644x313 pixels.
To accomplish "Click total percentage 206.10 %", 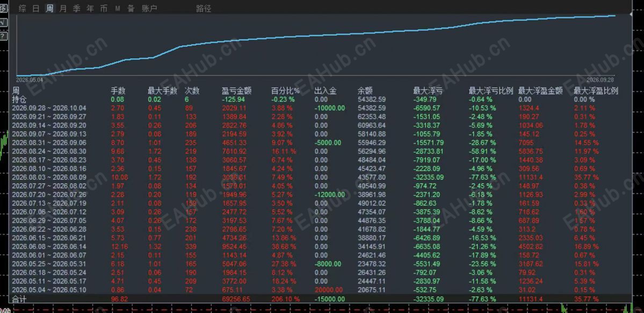I will click(285, 299).
